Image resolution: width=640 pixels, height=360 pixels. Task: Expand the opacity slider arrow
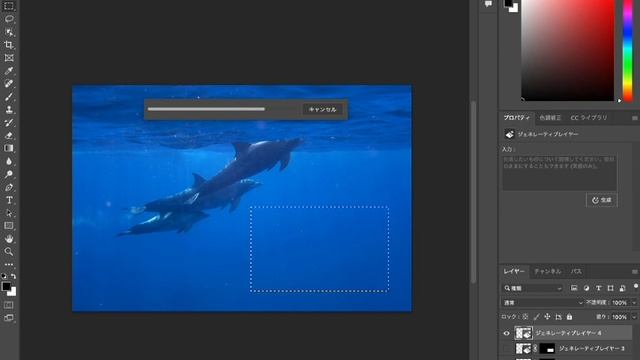tap(634, 303)
